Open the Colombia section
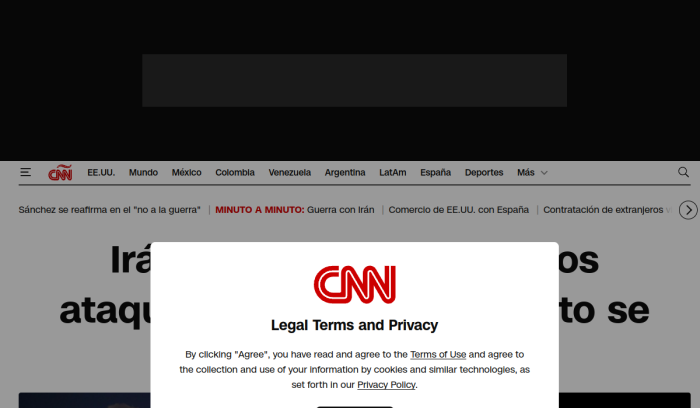 click(x=235, y=172)
